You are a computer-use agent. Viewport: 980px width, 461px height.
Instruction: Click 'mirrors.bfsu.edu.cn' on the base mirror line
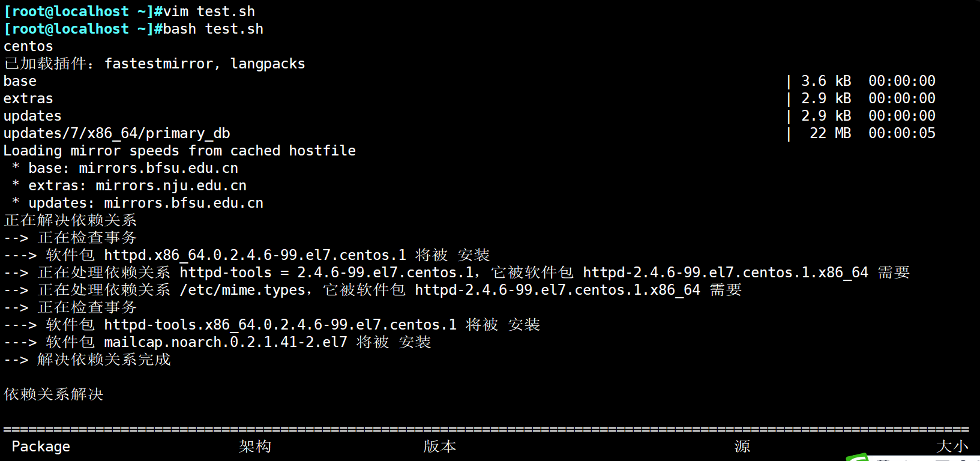[158, 168]
